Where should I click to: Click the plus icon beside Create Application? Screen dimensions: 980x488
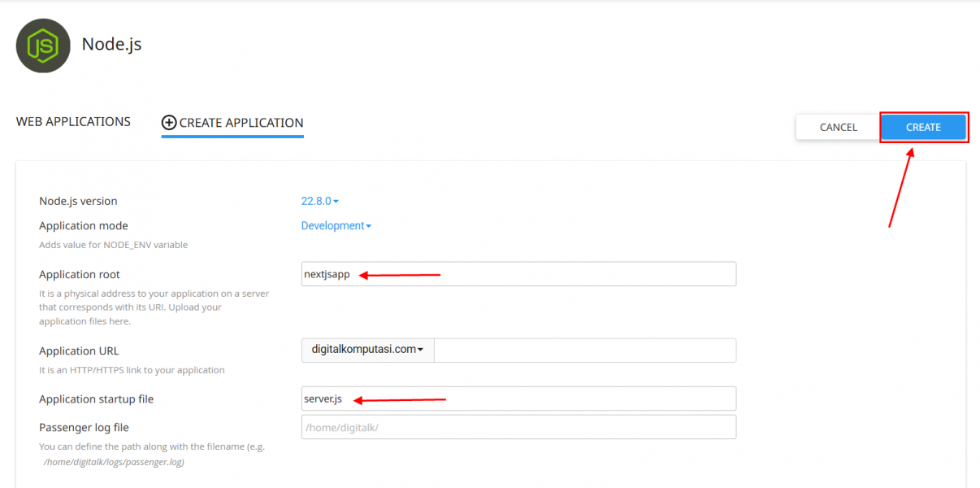169,123
